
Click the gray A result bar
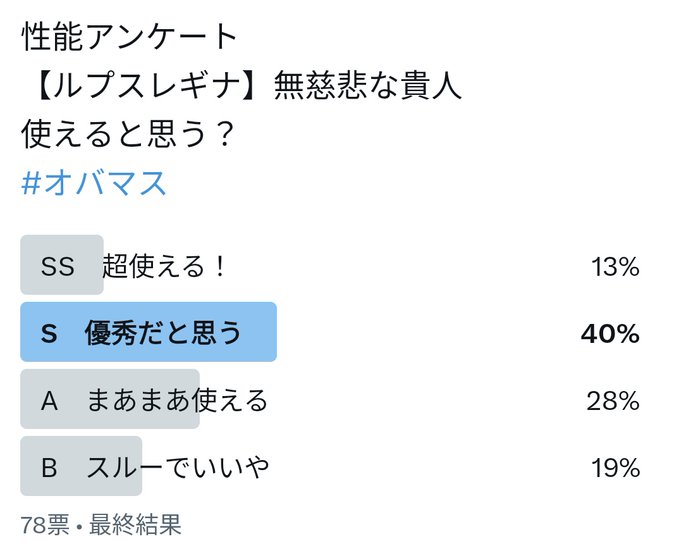tap(110, 399)
